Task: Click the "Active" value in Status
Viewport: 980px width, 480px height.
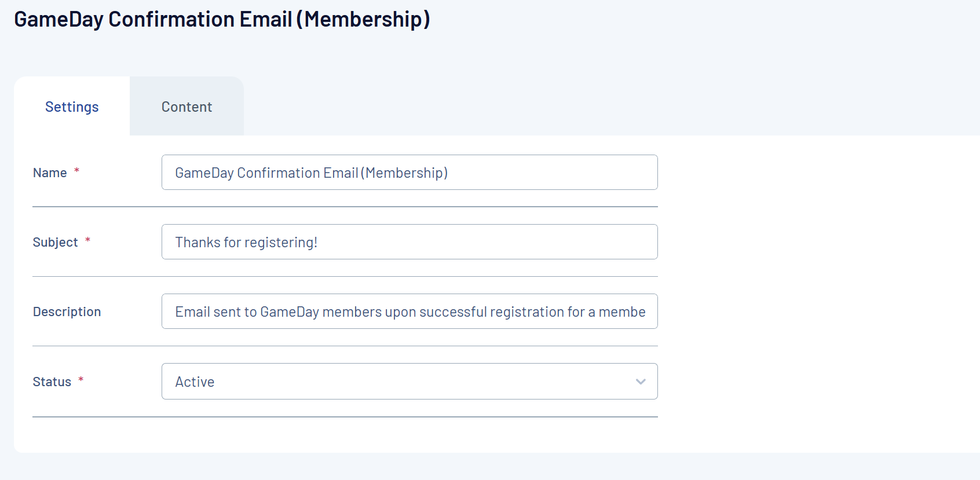Action: coord(195,382)
